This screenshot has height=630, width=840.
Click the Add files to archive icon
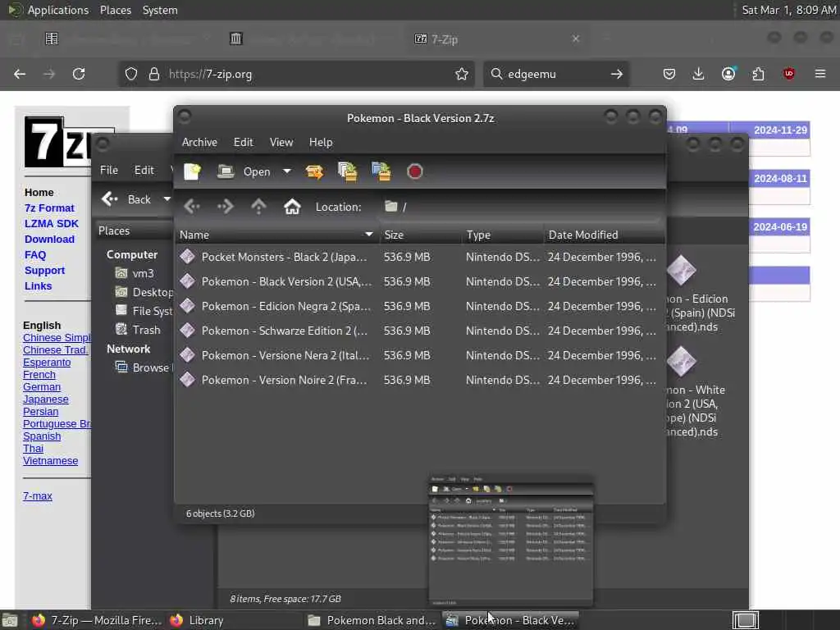click(x=348, y=171)
